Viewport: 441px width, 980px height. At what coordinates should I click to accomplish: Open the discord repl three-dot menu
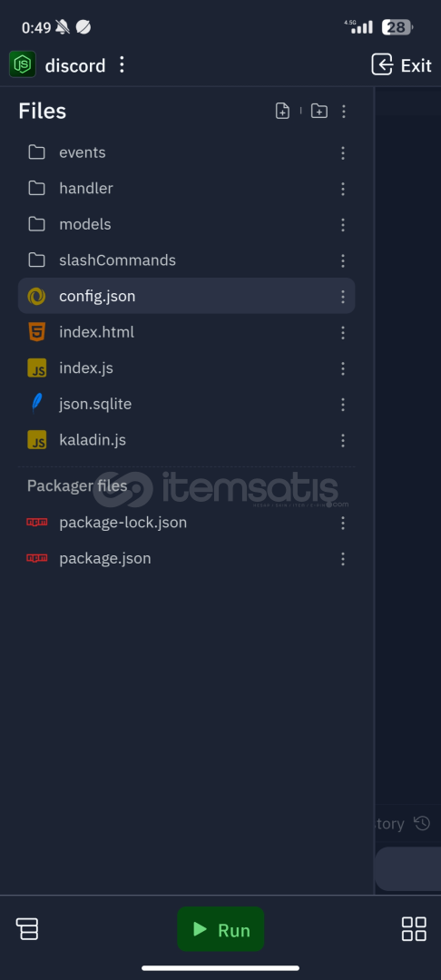point(122,64)
